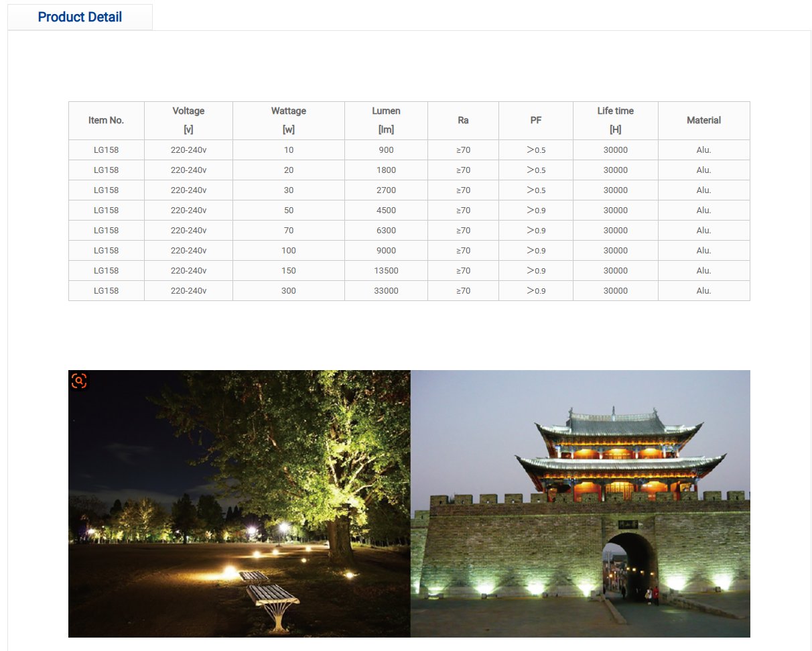Select the "Life time [H]" column header
Image resolution: width=812 pixels, height=651 pixels.
tap(616, 121)
